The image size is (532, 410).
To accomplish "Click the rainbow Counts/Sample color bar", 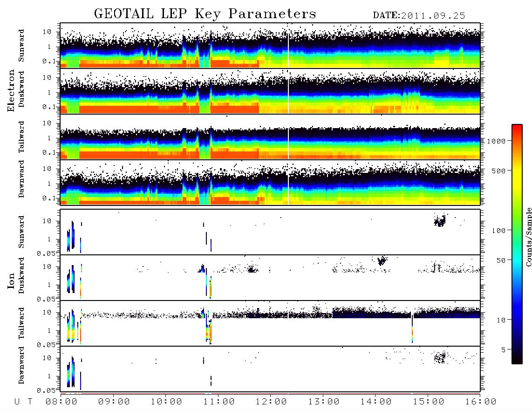I will 517,244.
